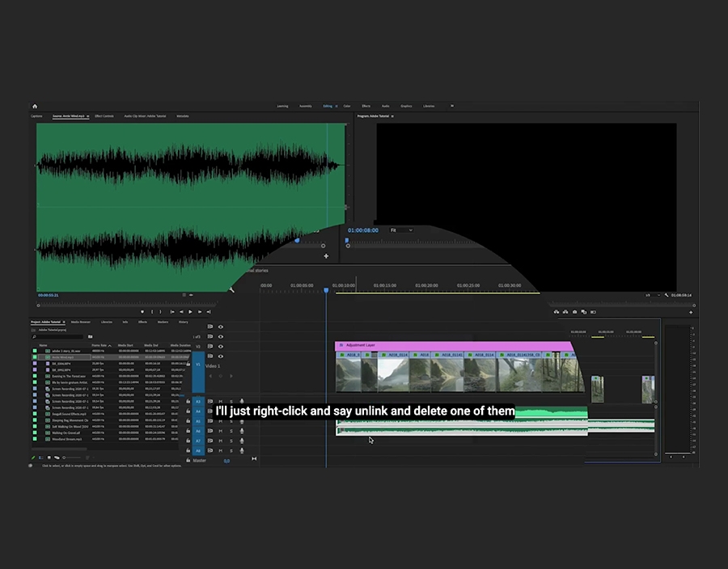Click timeline display settings wrench

[x=231, y=290]
